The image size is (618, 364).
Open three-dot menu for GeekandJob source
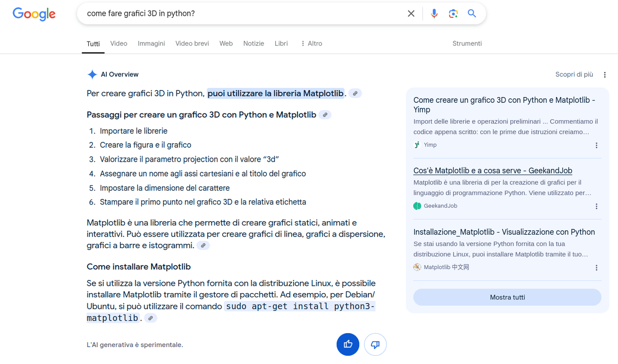tap(596, 206)
